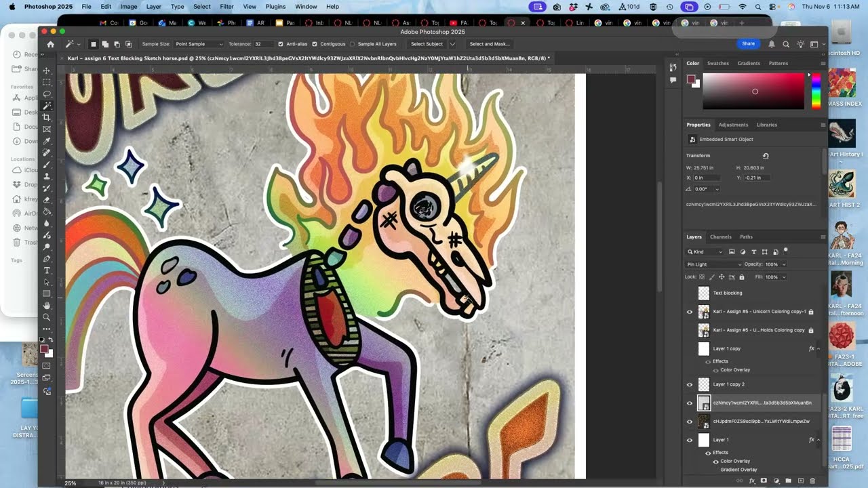Add layer mask from Layers panel bottom
Viewport: 868px width, 488px height.
[x=764, y=481]
